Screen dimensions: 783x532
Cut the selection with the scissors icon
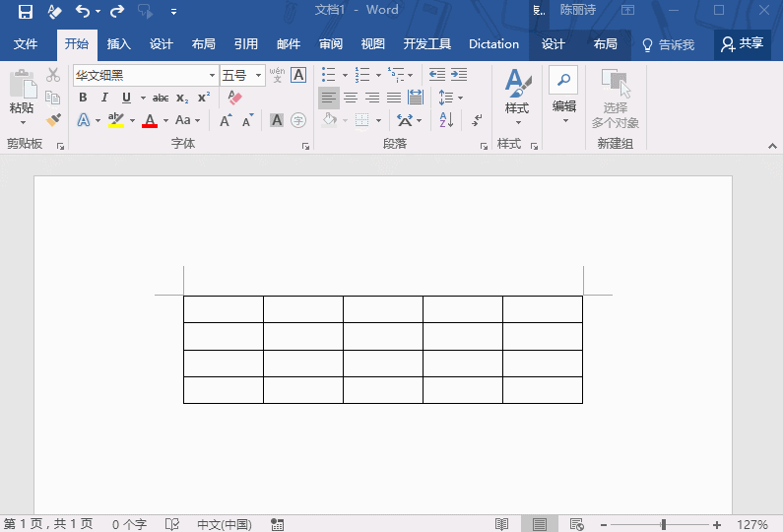click(53, 75)
